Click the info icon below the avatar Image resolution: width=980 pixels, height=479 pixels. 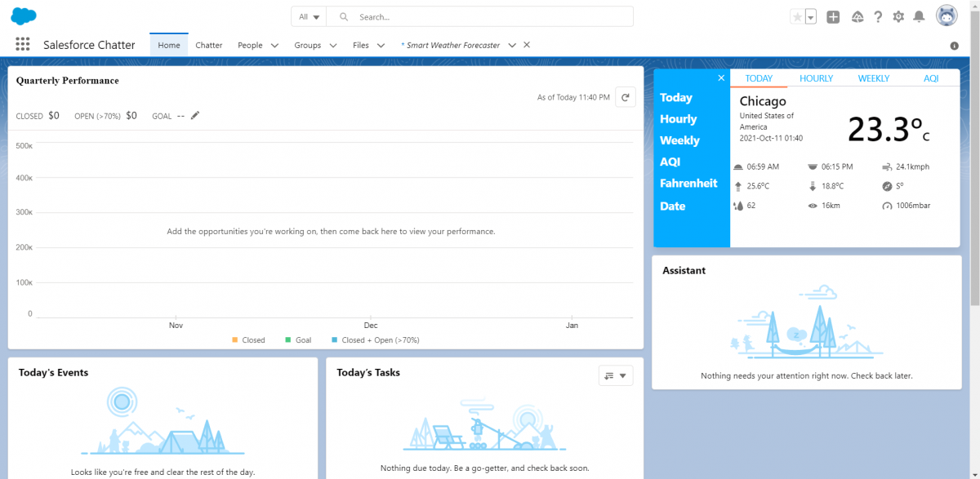coord(954,46)
